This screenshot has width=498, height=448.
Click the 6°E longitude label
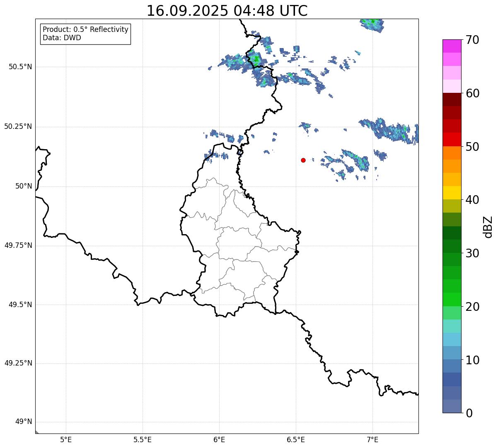coord(219,439)
